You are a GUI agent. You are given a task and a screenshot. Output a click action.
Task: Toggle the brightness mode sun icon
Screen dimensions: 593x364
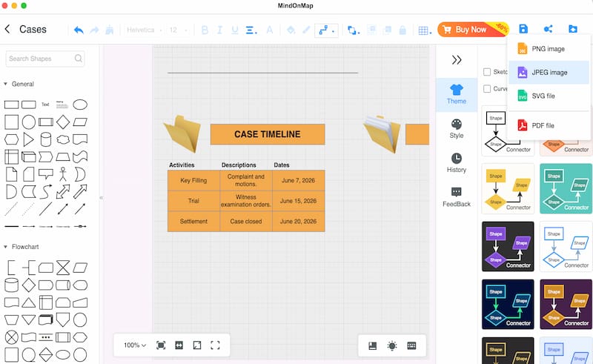click(392, 345)
